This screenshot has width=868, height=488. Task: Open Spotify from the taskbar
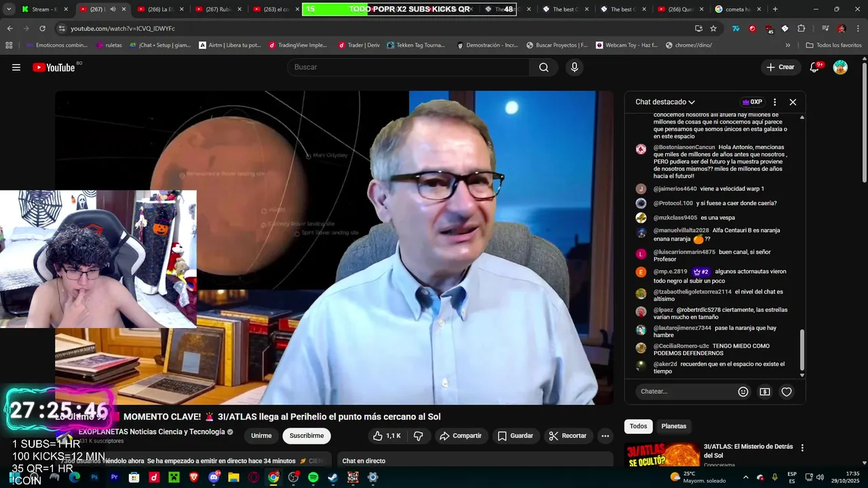pyautogui.click(x=313, y=477)
